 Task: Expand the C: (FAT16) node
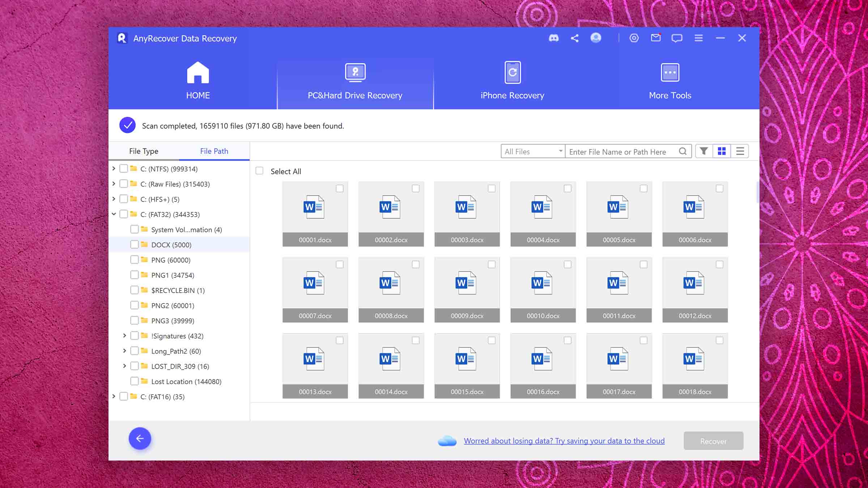click(x=114, y=396)
